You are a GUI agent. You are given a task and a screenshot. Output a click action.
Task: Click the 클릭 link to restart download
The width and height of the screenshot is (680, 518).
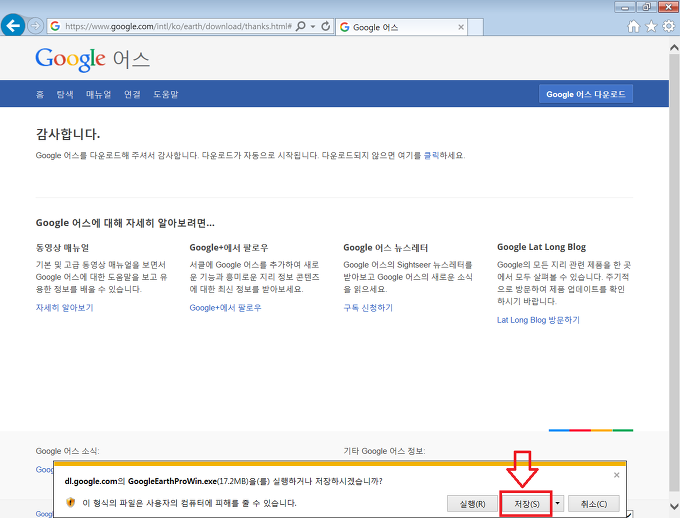[431, 155]
